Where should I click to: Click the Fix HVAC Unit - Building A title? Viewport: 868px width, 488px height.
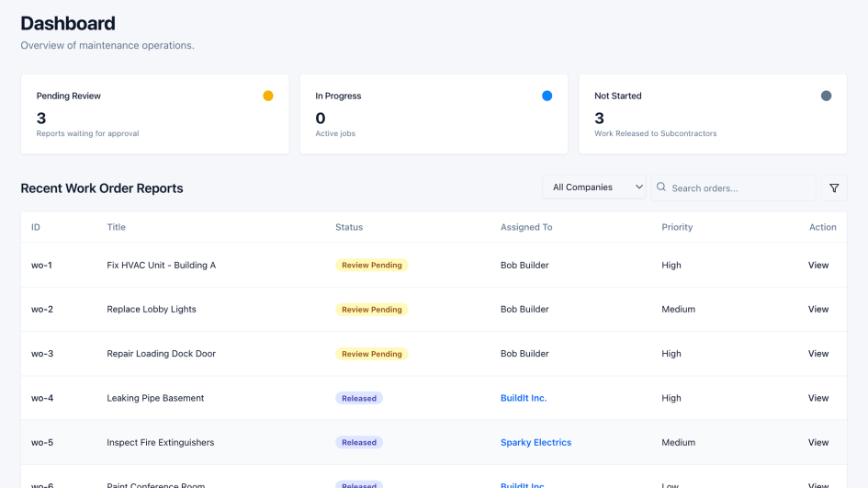(x=161, y=265)
